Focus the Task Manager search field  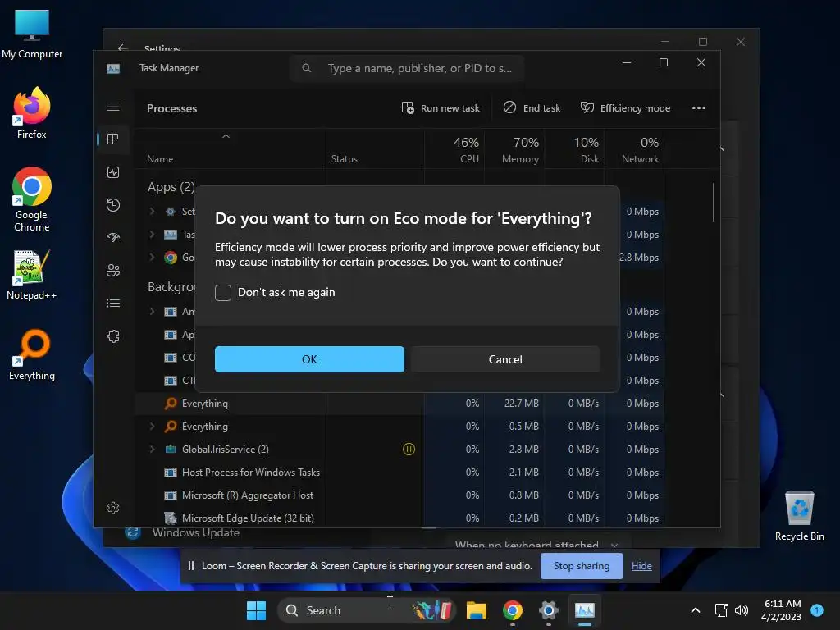coord(407,68)
